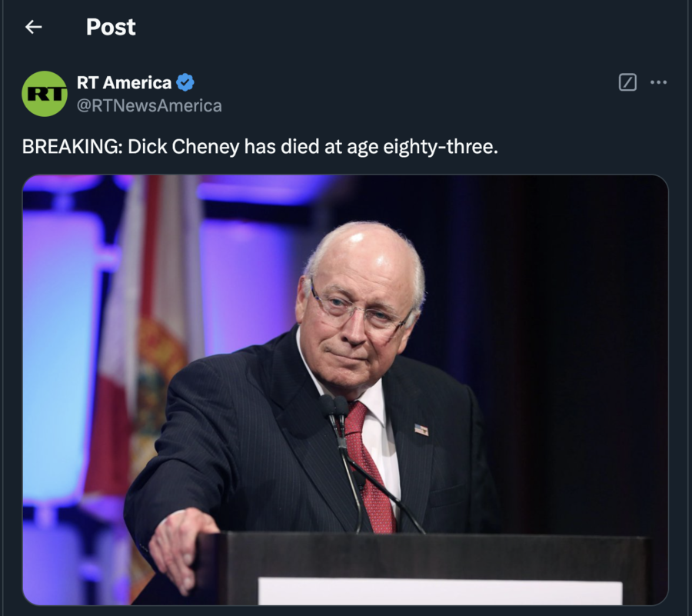Open the RT America display name
692x616 pixels.
(x=124, y=82)
